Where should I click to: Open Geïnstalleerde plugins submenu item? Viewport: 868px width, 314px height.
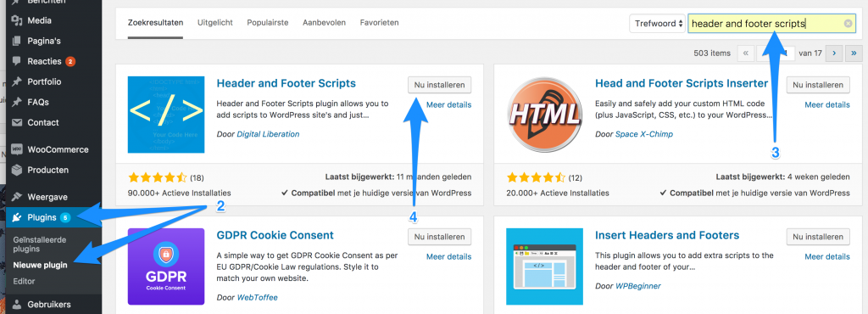point(40,244)
